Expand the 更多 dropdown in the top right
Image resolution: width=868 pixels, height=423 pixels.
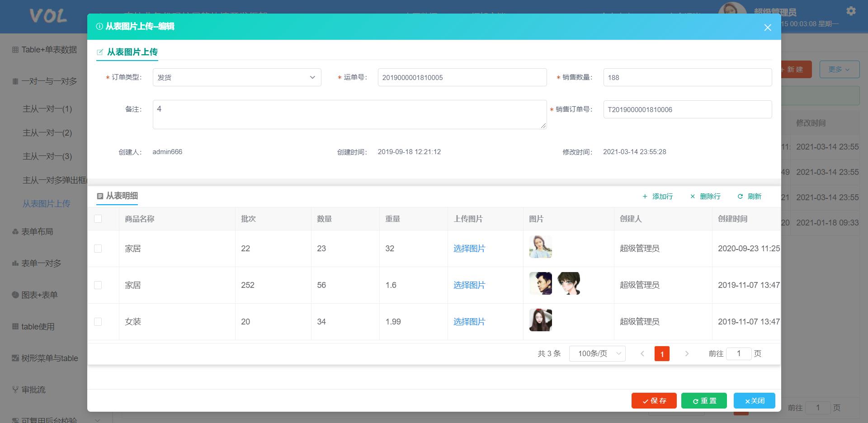click(839, 69)
